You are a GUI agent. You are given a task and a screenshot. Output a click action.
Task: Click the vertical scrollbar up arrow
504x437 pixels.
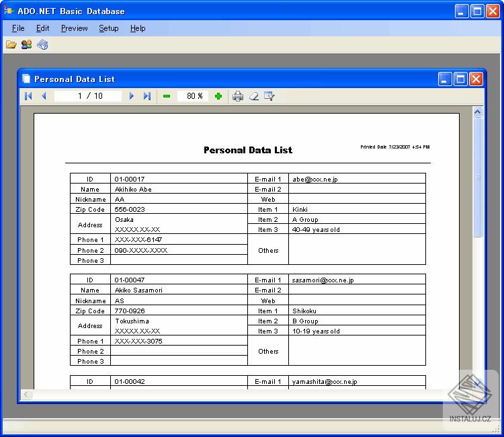point(478,112)
